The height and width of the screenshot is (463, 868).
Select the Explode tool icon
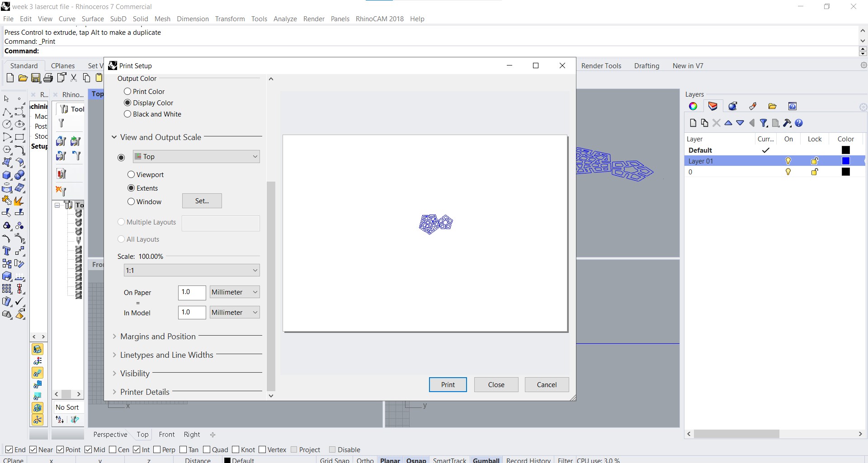[x=20, y=200]
